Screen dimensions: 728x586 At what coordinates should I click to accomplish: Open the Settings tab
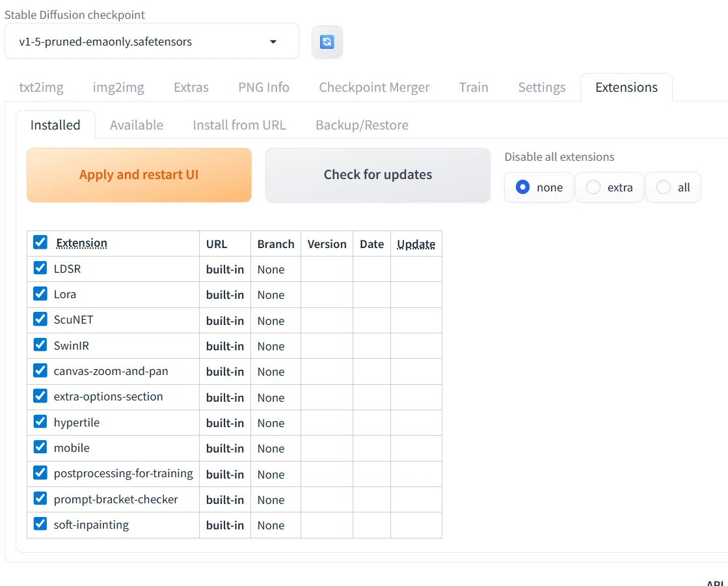click(x=542, y=87)
